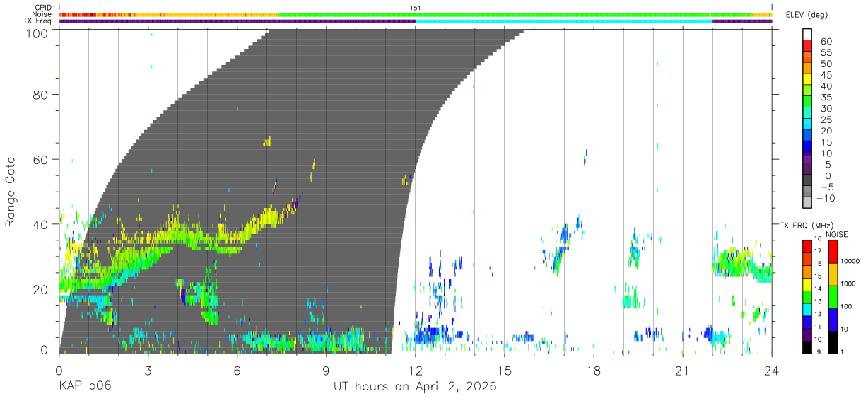Click the -10 label on ELEV color bar
This screenshot has width=868, height=401.
(825, 198)
